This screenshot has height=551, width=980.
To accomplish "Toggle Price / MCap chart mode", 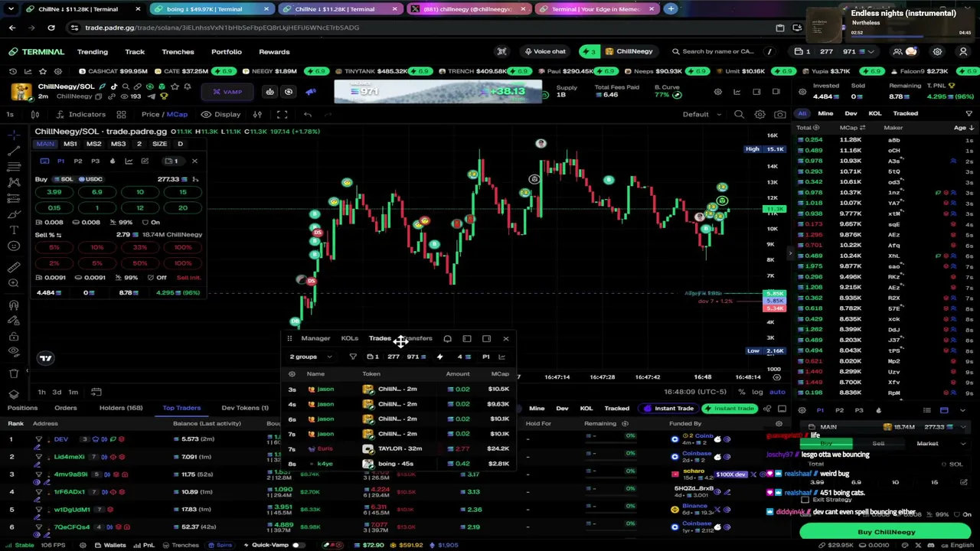I will point(164,114).
